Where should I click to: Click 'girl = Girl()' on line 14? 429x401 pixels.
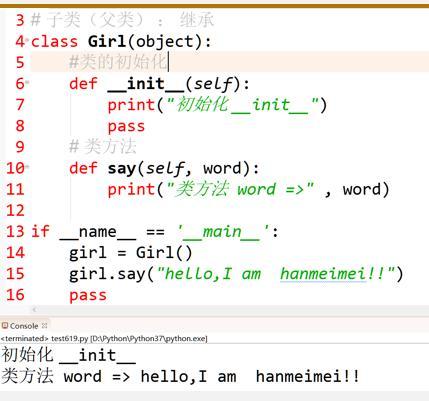[131, 253]
